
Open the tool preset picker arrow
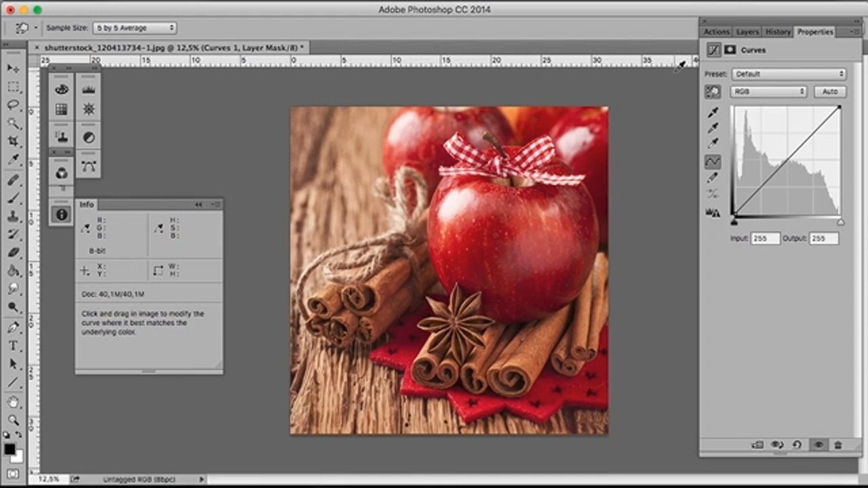(x=35, y=28)
